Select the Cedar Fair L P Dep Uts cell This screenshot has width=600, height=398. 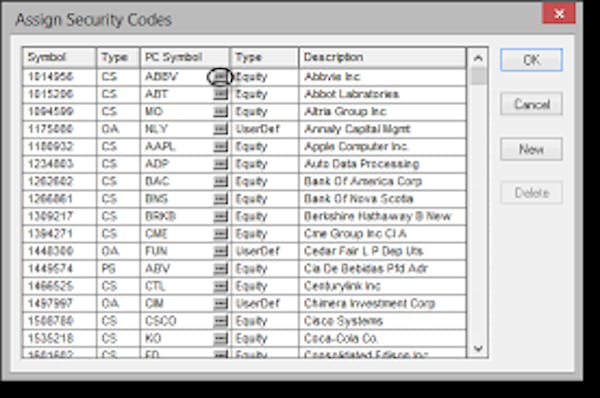tap(383, 251)
